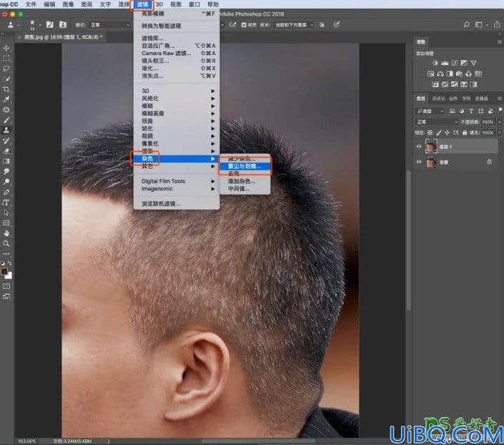Open the 模式 blend mode dropdown in options bar
Screen dimensions: 504x445
110,25
